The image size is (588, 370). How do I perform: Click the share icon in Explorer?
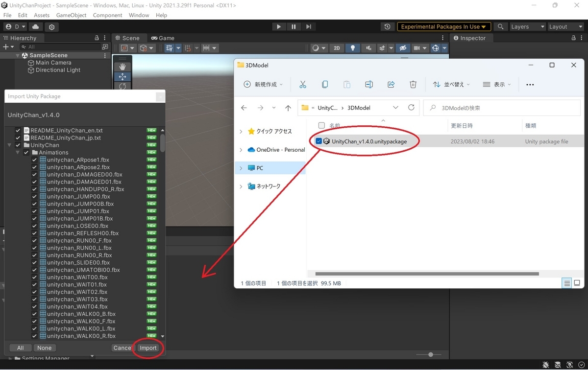click(391, 84)
